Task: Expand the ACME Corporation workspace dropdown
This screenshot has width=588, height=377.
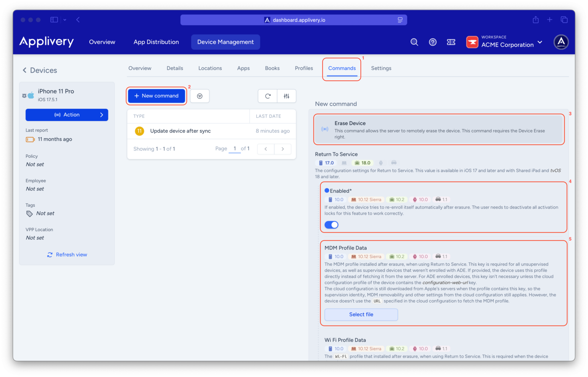Action: coord(540,42)
